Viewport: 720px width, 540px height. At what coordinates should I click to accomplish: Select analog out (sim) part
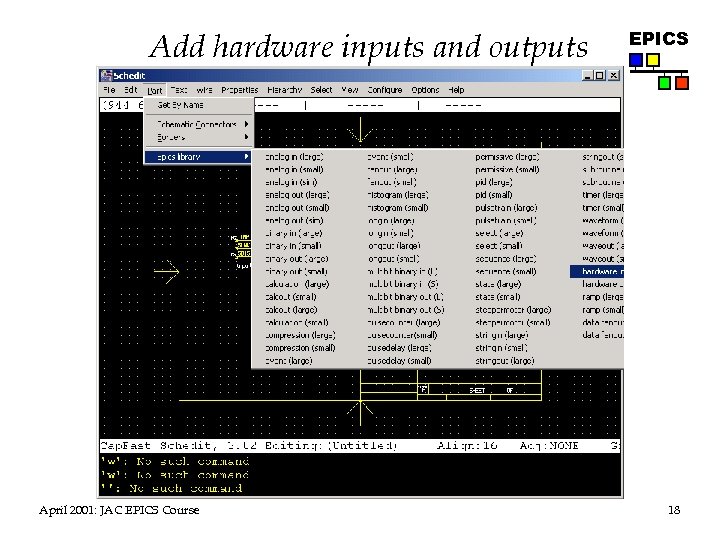294,220
